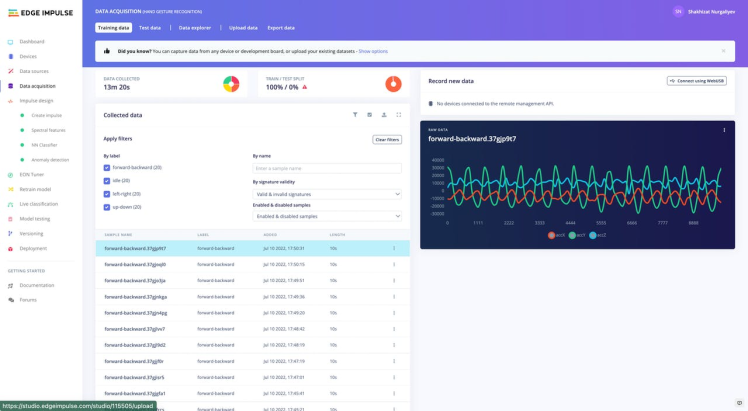Screen dimensions: 748x411
Task: Uncheck the forward-backward label filter
Action: tap(107, 168)
